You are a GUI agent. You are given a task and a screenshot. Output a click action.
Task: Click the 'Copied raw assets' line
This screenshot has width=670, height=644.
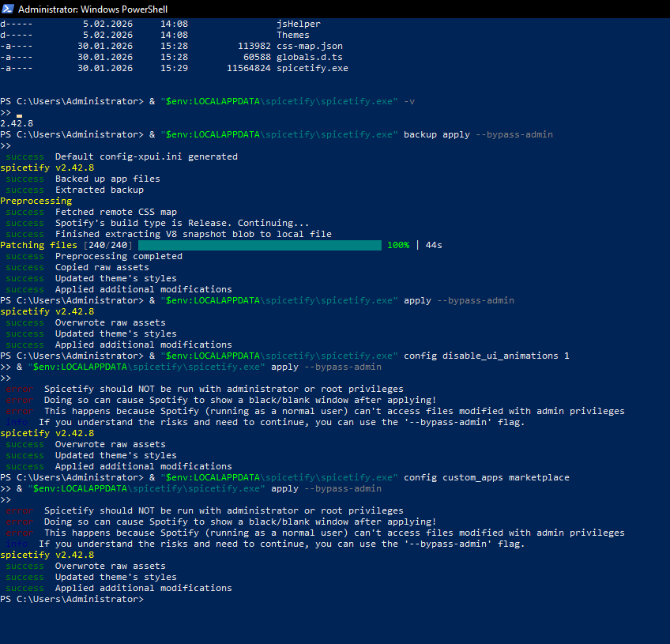click(102, 268)
